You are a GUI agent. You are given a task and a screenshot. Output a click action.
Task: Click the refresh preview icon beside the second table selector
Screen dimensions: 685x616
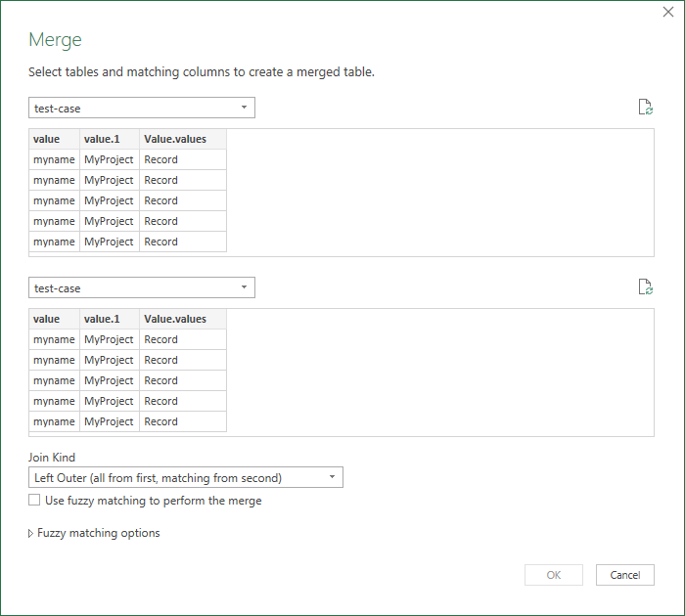pos(646,286)
